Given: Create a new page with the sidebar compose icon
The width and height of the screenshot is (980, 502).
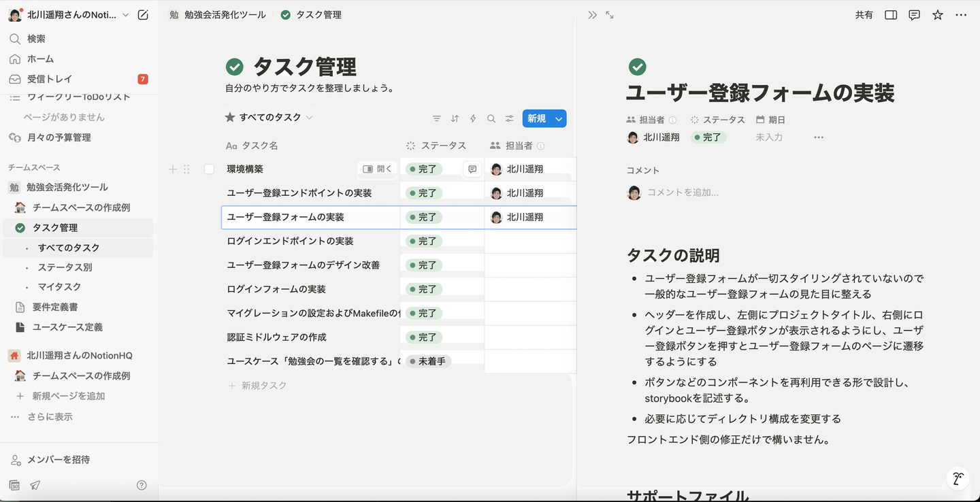Looking at the screenshot, I should click(143, 15).
